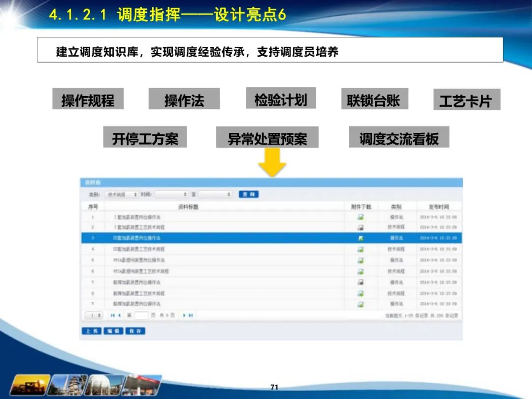Open the page size selector in pagination bar
Image resolution: width=532 pixels, height=399 pixels.
93,315
